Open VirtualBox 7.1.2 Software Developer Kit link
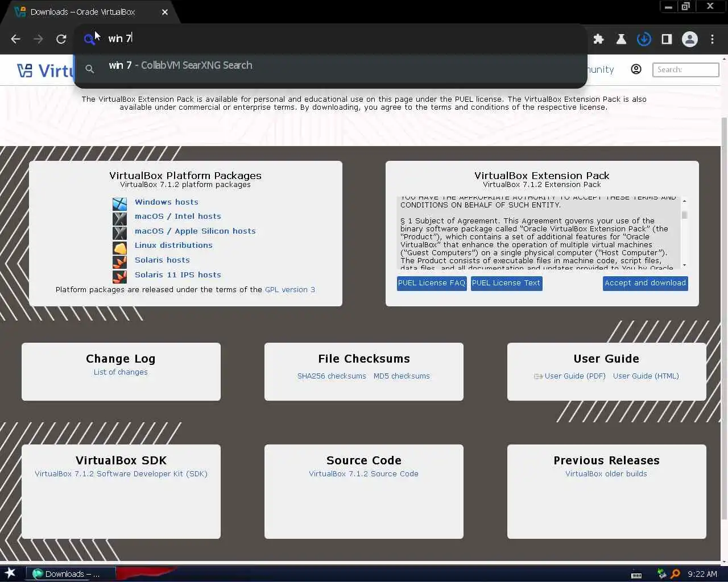Viewport: 728px width, 582px height. click(x=121, y=473)
